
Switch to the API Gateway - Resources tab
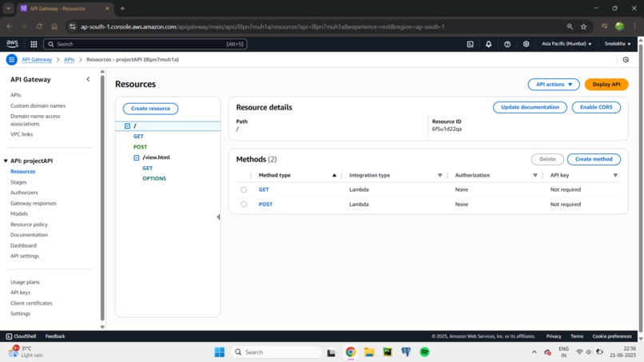66,8
